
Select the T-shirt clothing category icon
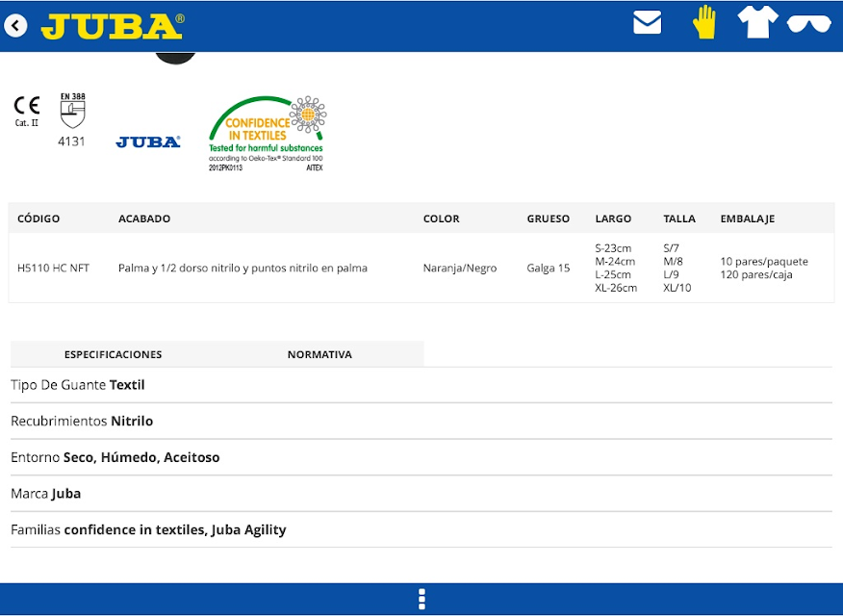(758, 21)
